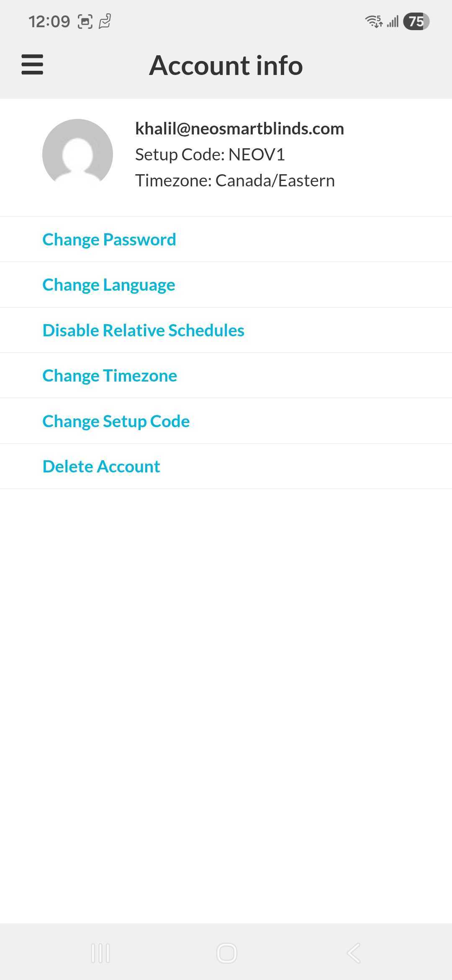This screenshot has width=452, height=980.
Task: Choose Change Setup Code
Action: (116, 421)
